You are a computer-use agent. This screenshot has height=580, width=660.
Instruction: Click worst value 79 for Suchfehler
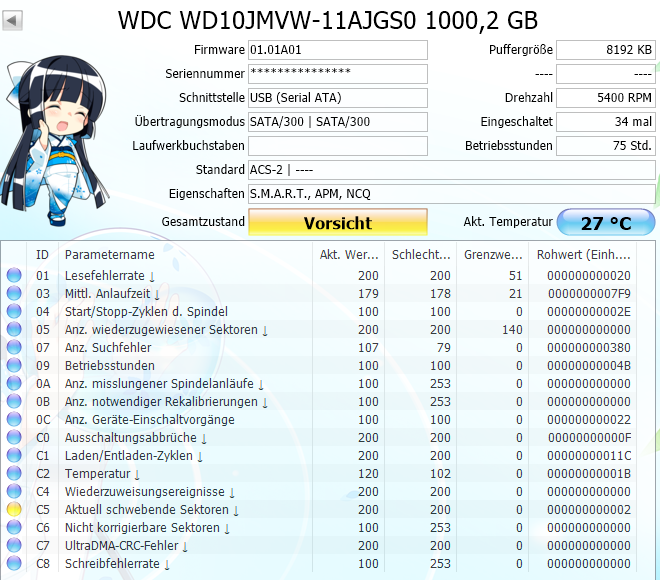click(x=443, y=348)
